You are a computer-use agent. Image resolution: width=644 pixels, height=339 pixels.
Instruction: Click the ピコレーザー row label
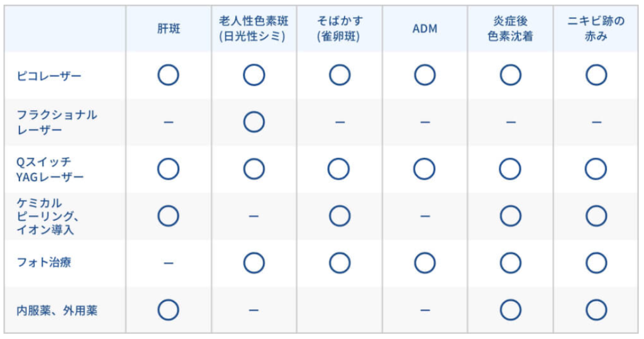click(x=49, y=75)
